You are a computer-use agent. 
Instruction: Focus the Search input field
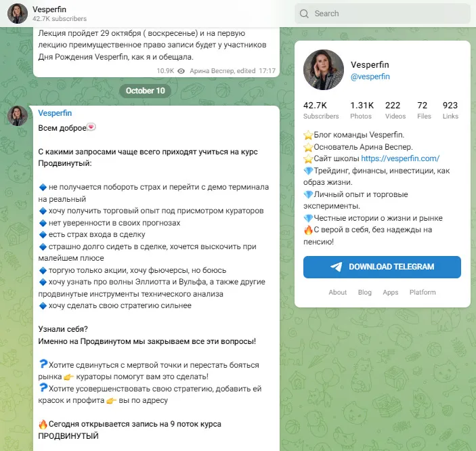click(x=383, y=14)
